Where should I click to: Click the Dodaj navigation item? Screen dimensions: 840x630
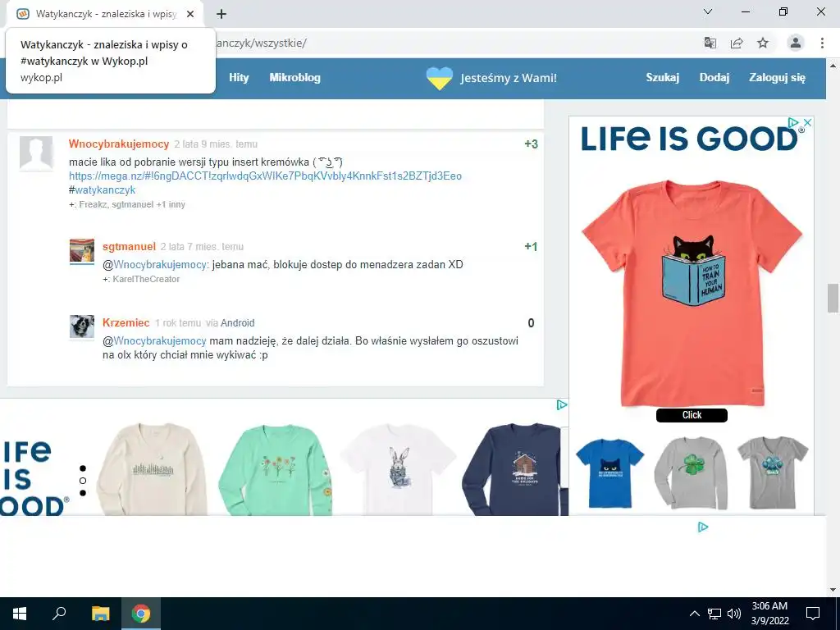[x=714, y=78]
